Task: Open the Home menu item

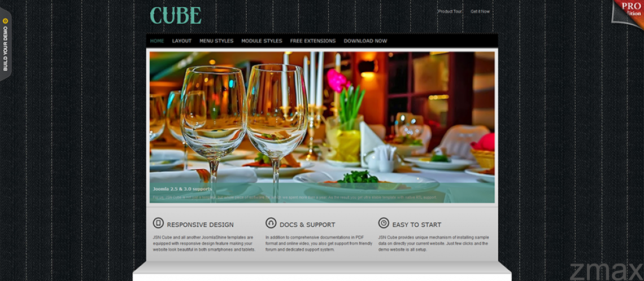Action: (157, 41)
